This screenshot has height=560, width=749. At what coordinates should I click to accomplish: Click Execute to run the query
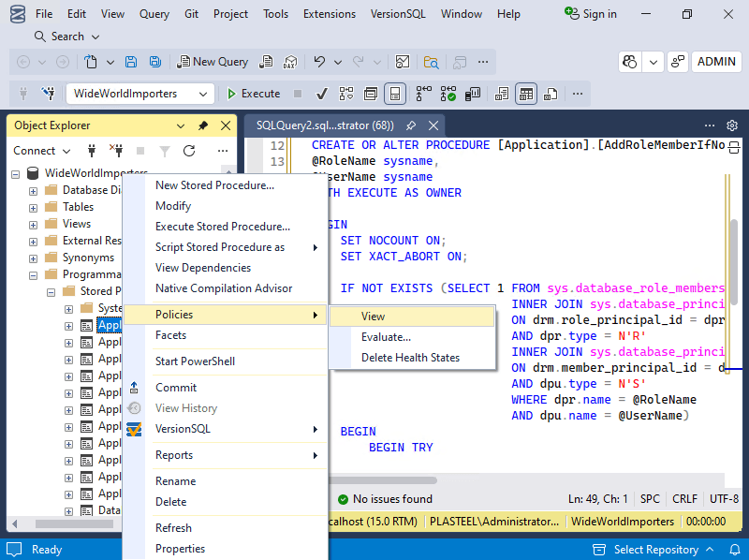(x=253, y=94)
